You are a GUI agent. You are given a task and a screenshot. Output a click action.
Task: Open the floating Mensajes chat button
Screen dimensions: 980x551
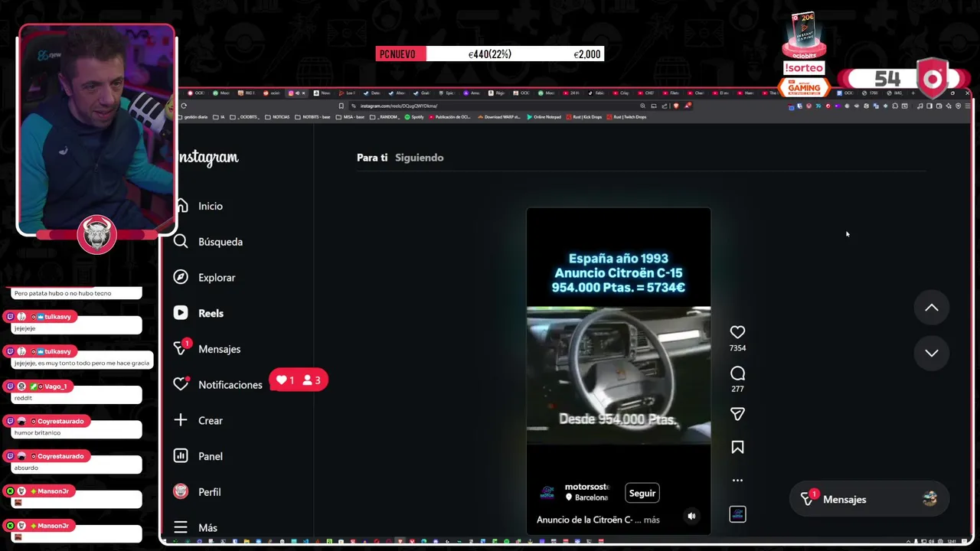[x=868, y=499]
